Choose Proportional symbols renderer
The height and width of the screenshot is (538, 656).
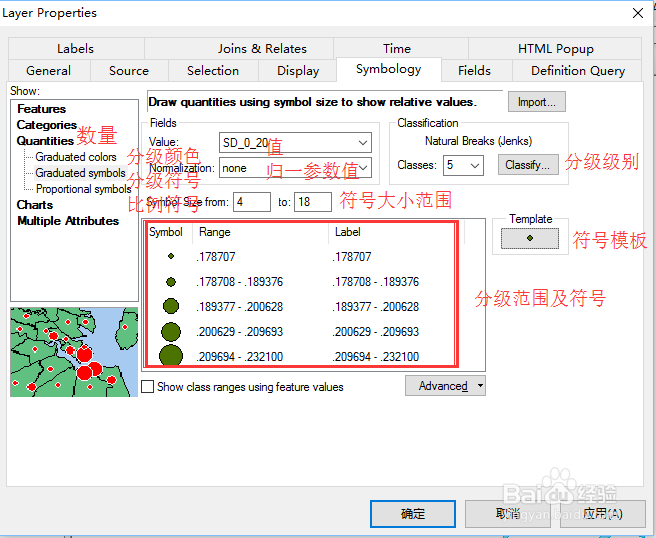84,189
